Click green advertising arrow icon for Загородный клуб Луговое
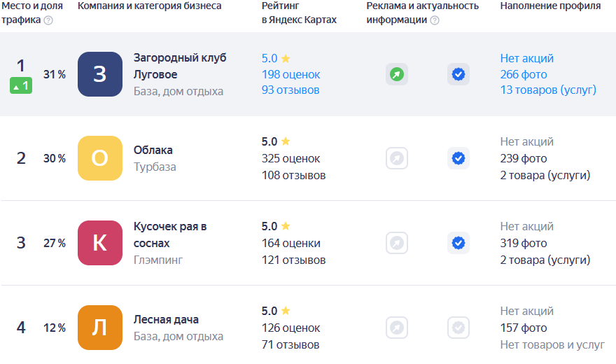The width and height of the screenshot is (616, 364). [397, 74]
